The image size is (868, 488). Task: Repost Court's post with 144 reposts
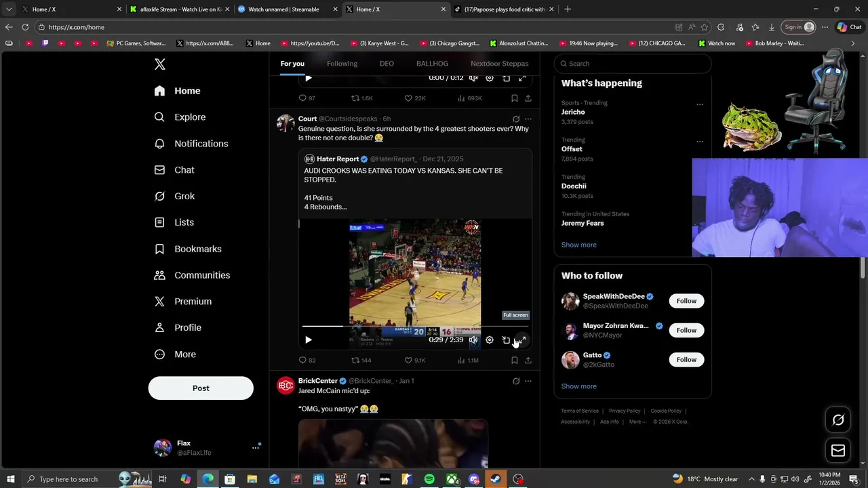pyautogui.click(x=361, y=361)
